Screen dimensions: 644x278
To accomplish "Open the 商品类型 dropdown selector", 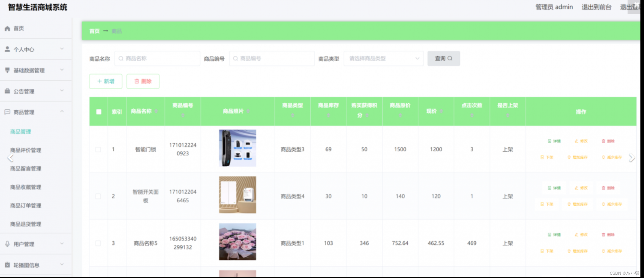I will pos(383,58).
